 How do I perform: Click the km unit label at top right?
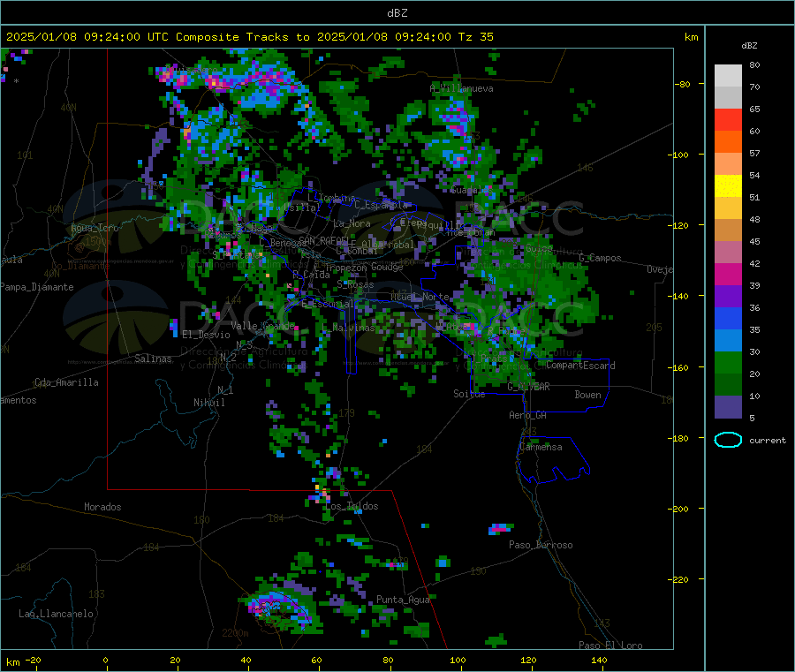691,37
